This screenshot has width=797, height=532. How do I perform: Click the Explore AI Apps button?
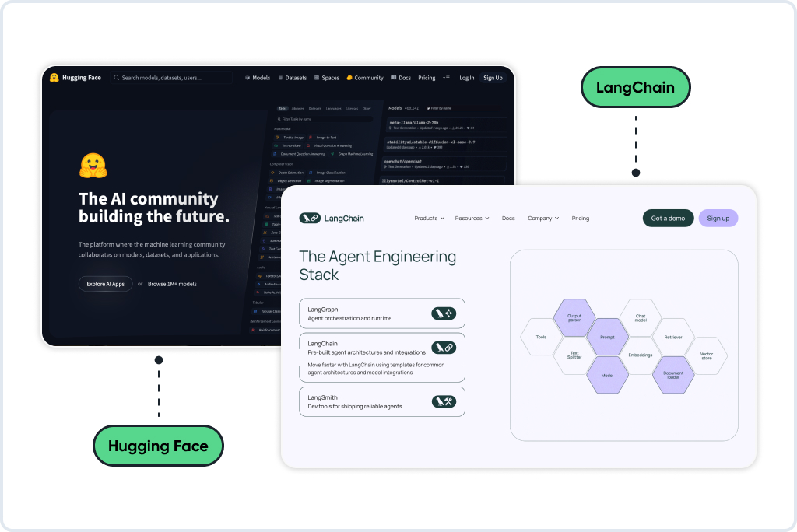pyautogui.click(x=105, y=284)
